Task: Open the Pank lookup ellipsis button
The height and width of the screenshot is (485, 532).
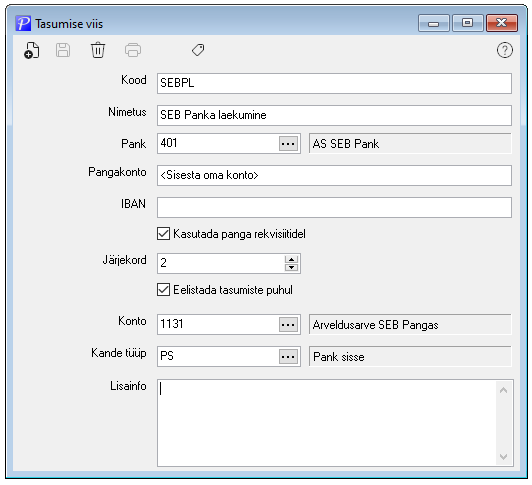Action: pyautogui.click(x=288, y=144)
